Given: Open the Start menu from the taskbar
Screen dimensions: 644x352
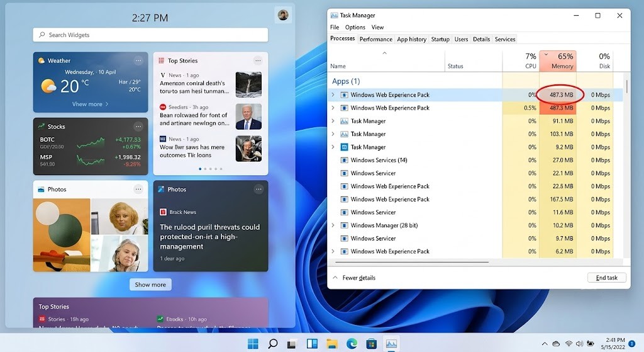Looking at the screenshot, I should pyautogui.click(x=253, y=343).
